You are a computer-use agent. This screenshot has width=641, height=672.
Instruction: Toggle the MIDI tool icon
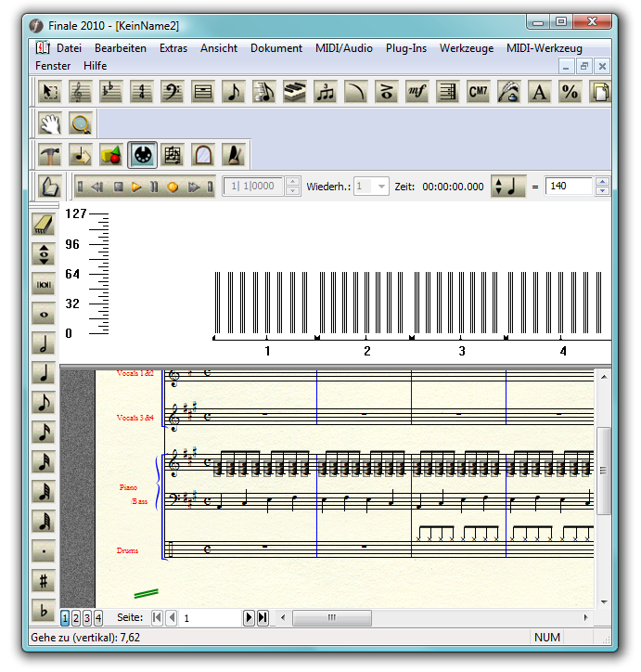[142, 155]
